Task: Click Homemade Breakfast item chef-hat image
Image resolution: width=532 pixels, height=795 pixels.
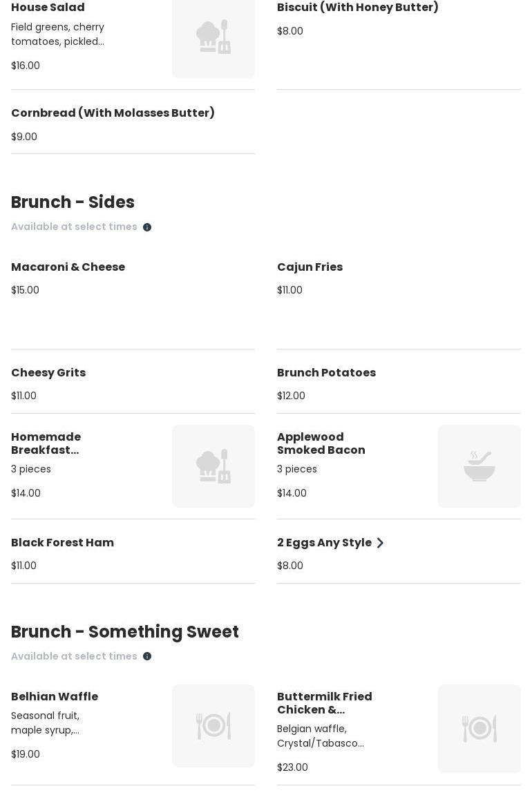Action: [x=213, y=466]
